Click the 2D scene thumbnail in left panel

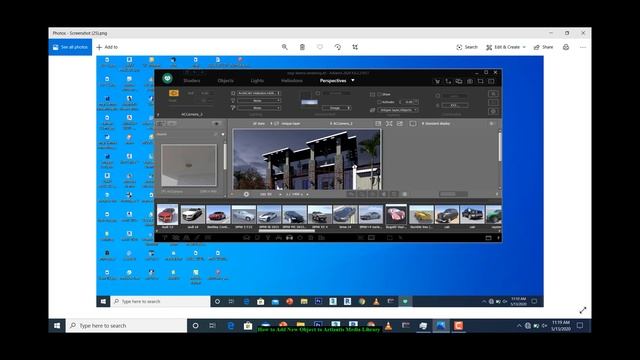click(x=189, y=165)
